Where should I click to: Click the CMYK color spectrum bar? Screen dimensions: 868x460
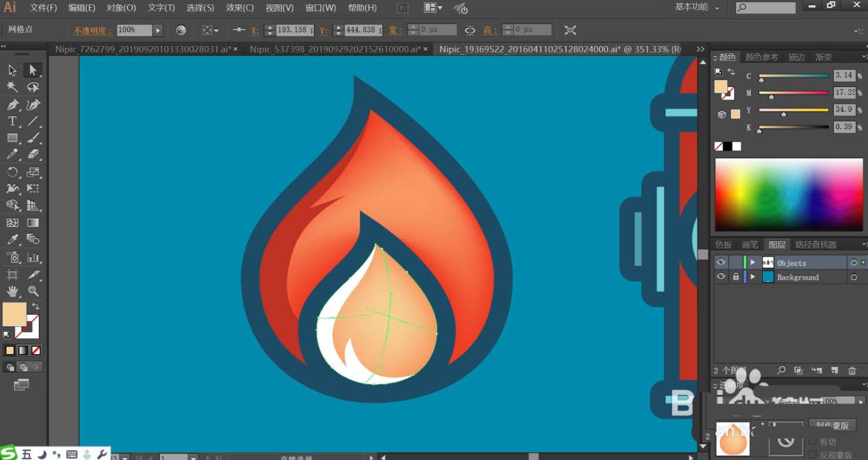788,195
